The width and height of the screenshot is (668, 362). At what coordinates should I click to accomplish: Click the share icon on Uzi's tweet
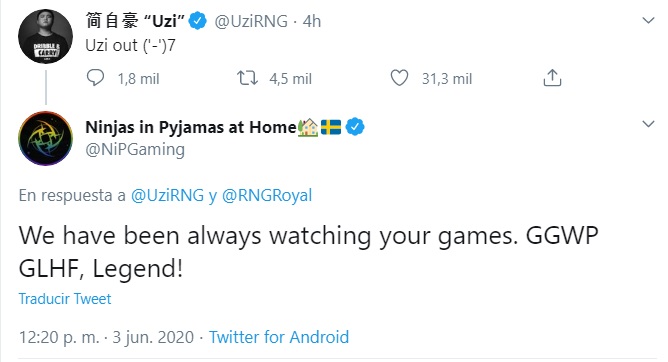coord(552,78)
